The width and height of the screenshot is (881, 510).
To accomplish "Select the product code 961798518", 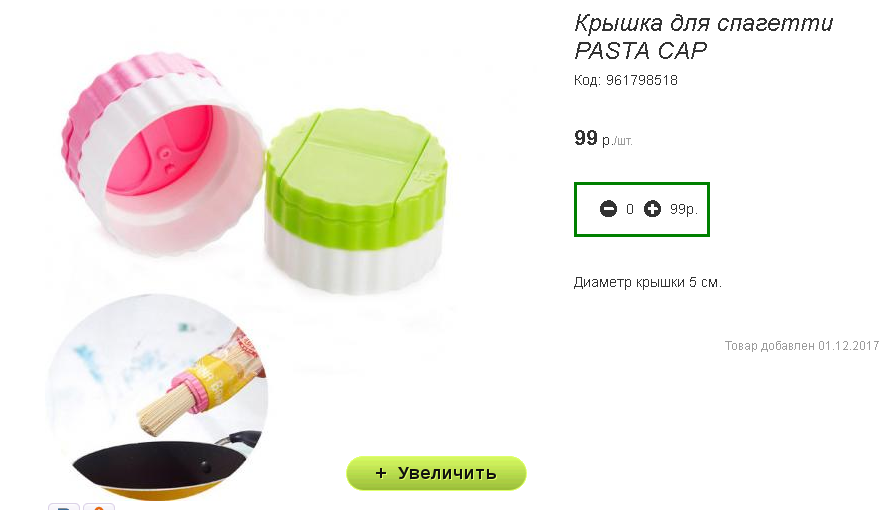I will pyautogui.click(x=642, y=80).
